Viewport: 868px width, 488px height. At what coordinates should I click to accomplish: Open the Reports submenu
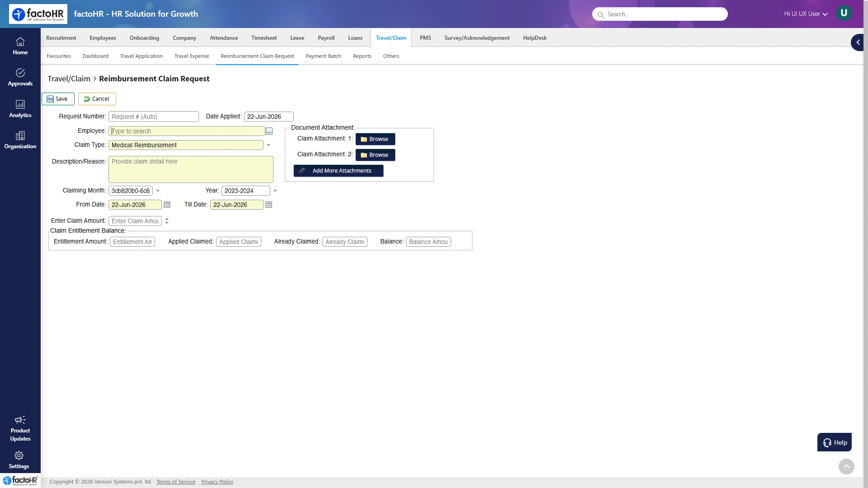tap(362, 56)
